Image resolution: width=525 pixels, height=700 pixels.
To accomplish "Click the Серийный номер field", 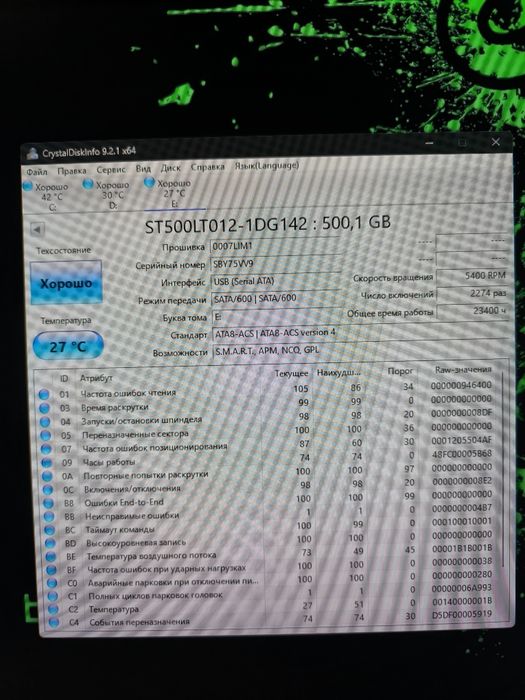I will point(275,263).
